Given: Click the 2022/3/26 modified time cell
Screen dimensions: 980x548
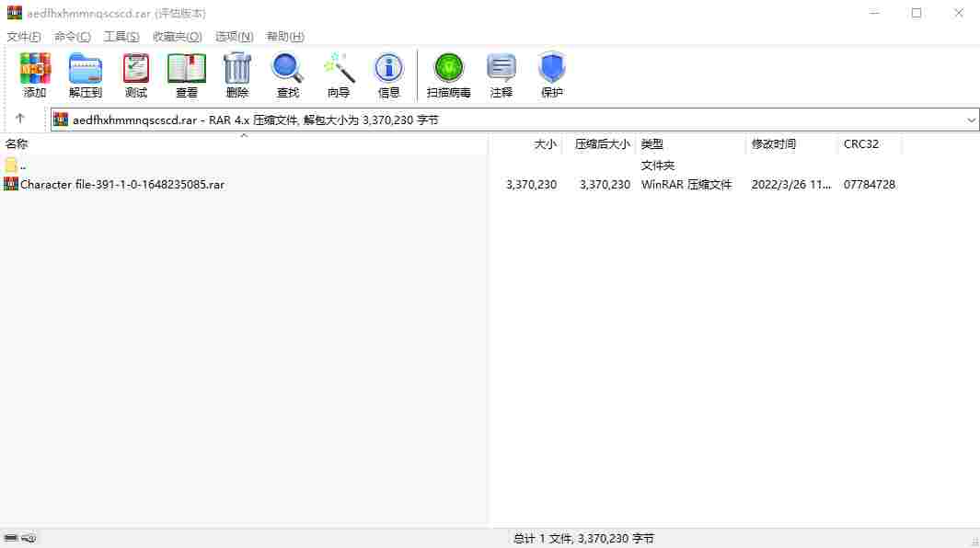Looking at the screenshot, I should click(x=790, y=184).
